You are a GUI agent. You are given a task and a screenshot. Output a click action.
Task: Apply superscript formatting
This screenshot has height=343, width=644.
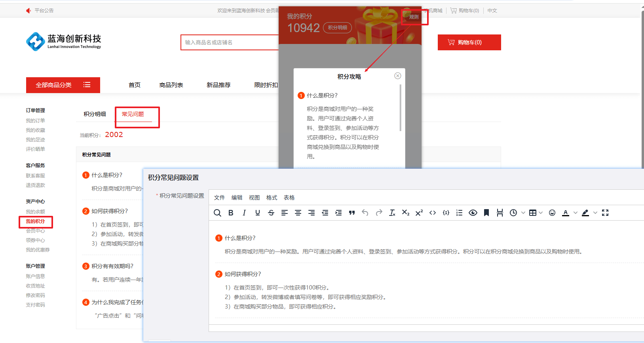(419, 213)
